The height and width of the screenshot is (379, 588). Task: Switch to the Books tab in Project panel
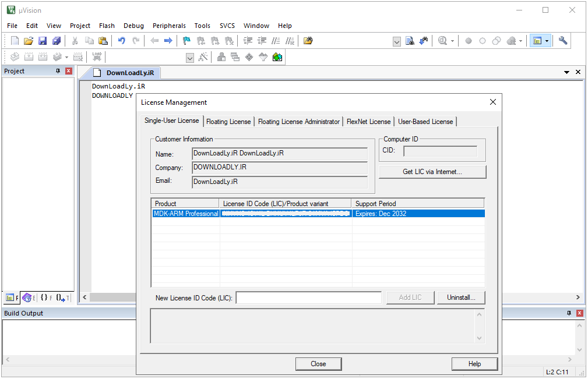coord(28,297)
